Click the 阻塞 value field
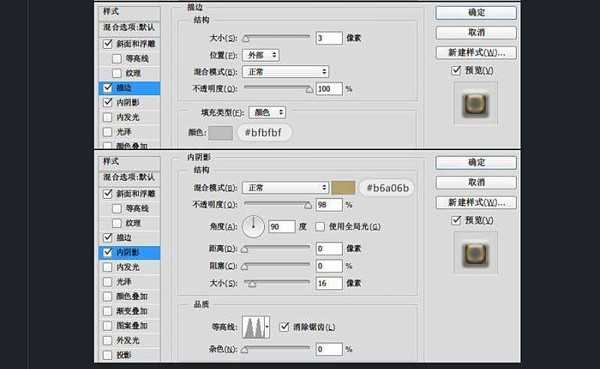The height and width of the screenshot is (369, 600). (329, 266)
